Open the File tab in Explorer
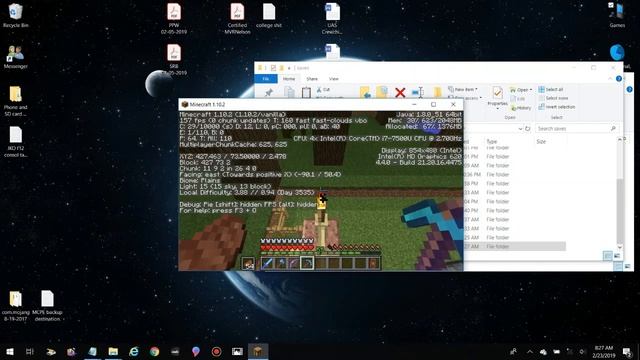Image resolution: width=640 pixels, height=360 pixels. click(x=266, y=78)
